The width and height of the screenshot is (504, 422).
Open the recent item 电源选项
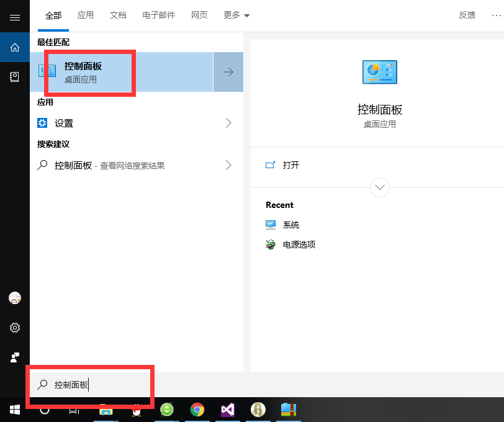(299, 245)
